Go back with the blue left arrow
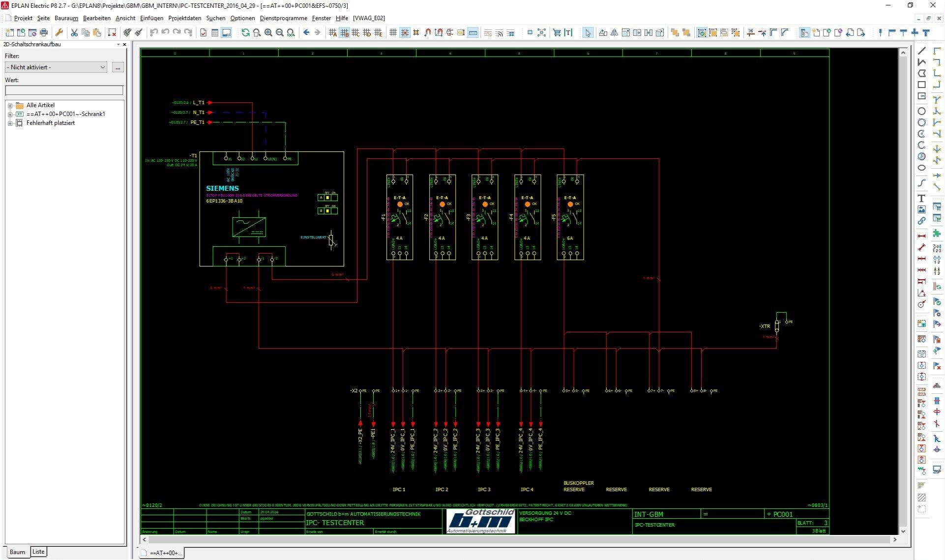The width and height of the screenshot is (945, 560). (306, 32)
